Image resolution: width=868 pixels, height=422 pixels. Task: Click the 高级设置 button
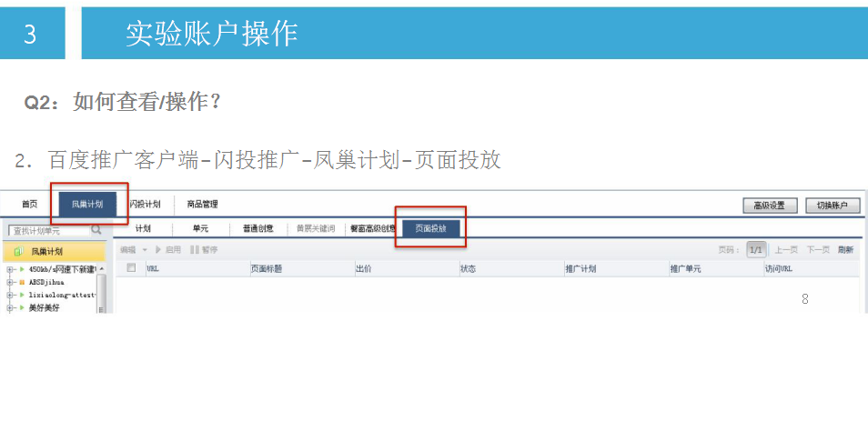[x=770, y=206]
